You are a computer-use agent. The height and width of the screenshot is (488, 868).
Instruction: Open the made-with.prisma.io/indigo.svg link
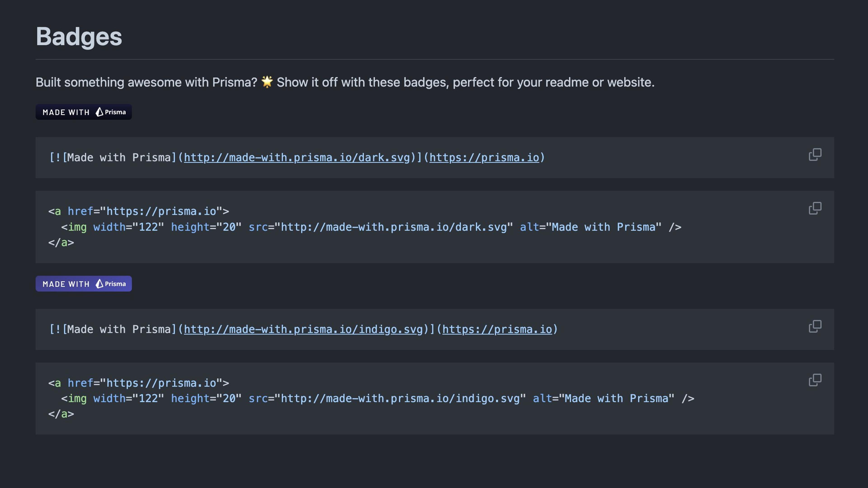pos(303,329)
